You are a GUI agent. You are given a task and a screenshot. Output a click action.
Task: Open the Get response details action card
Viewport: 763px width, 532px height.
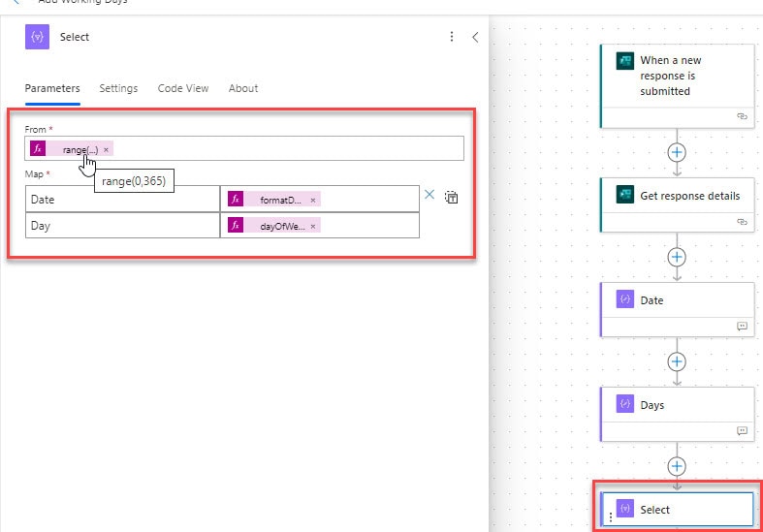pyautogui.click(x=678, y=204)
